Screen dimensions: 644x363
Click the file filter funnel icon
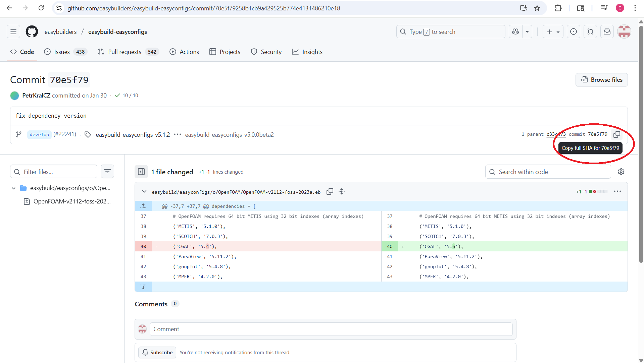click(107, 171)
